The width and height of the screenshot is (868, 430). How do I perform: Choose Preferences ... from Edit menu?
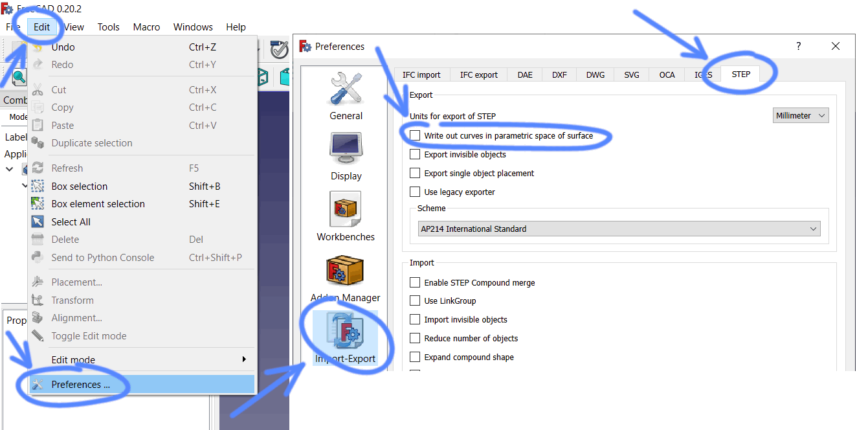(x=142, y=385)
